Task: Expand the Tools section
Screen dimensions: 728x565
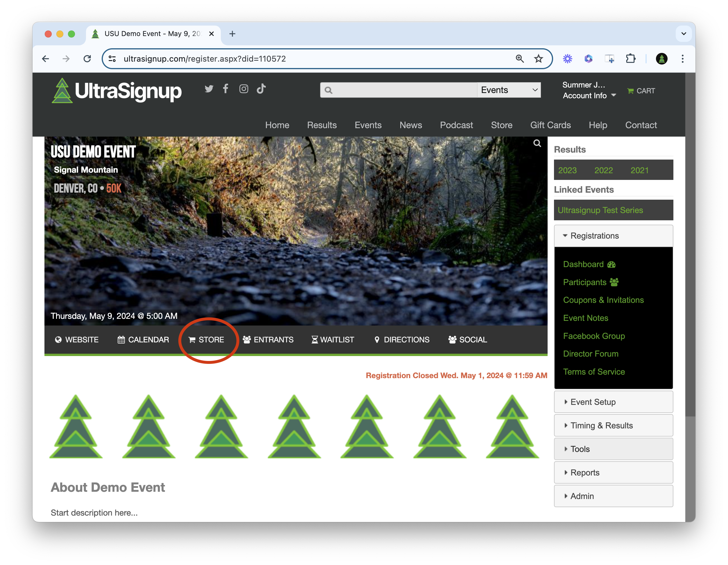Action: coord(613,449)
